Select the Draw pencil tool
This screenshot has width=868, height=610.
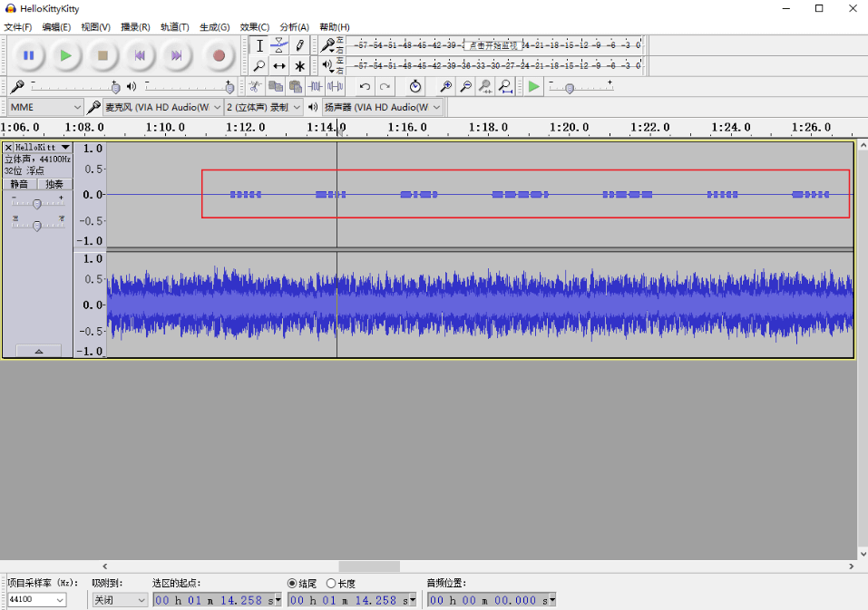[300, 45]
